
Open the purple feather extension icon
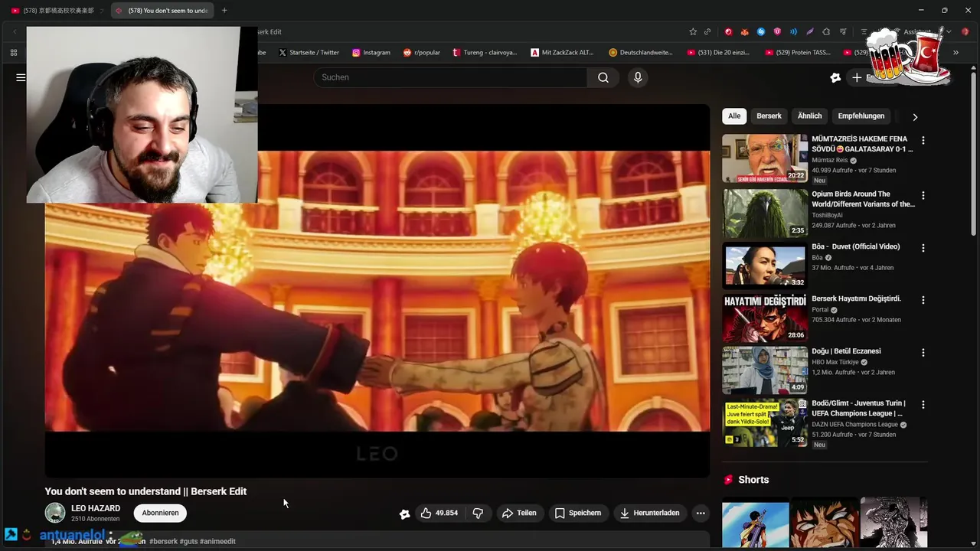coord(809,31)
